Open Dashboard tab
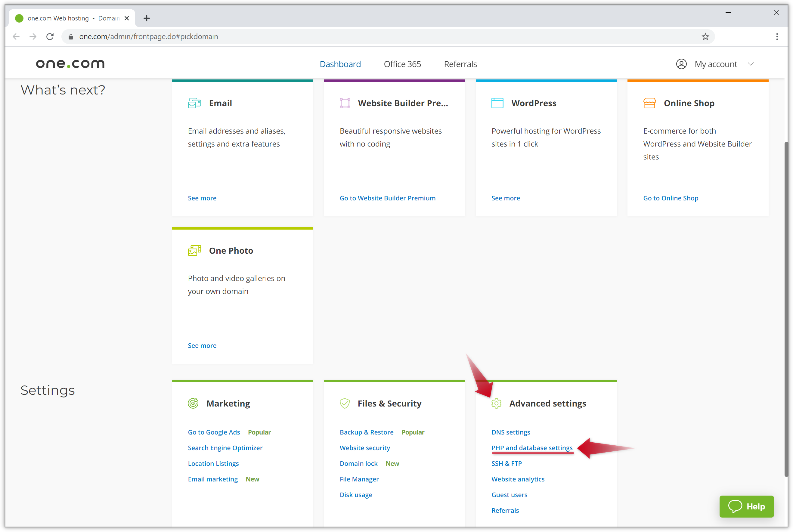The width and height of the screenshot is (793, 532). pyautogui.click(x=341, y=64)
